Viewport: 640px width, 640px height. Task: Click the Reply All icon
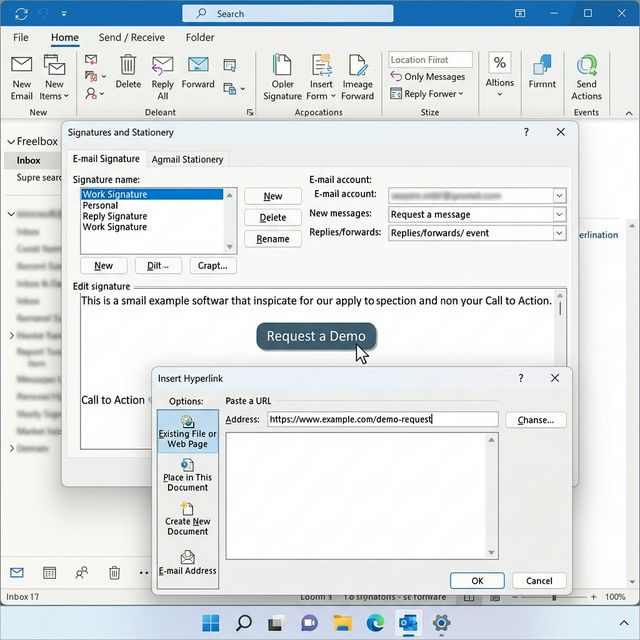pos(162,66)
